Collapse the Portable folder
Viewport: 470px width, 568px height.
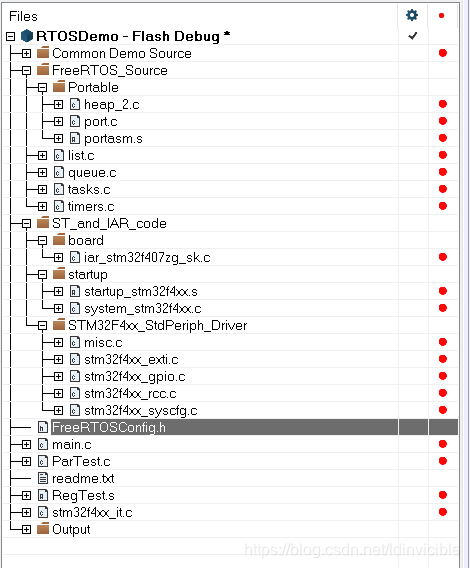tap(42, 87)
